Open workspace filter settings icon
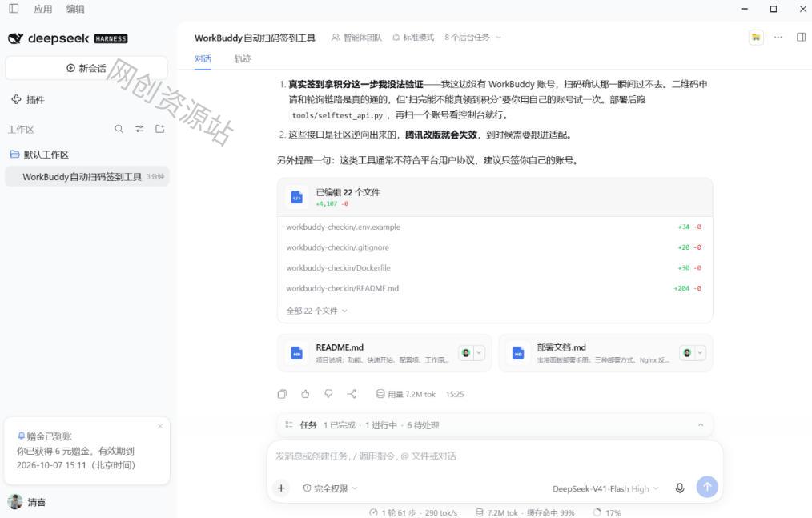 pyautogui.click(x=139, y=129)
